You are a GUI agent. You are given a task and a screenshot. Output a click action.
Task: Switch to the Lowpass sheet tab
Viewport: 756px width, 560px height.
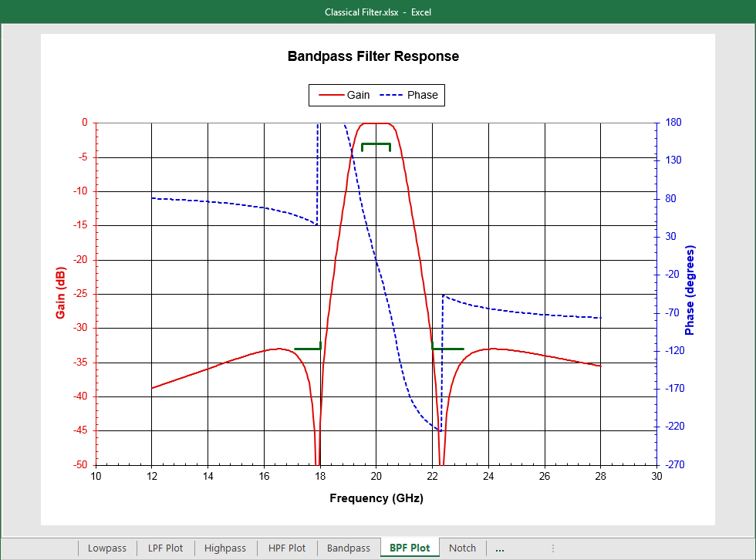[106, 548]
